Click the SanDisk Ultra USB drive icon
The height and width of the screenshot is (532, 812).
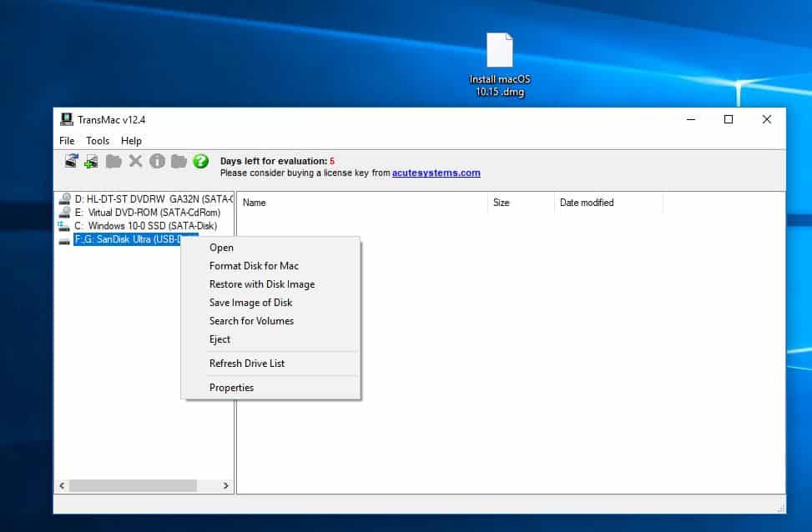pos(64,241)
